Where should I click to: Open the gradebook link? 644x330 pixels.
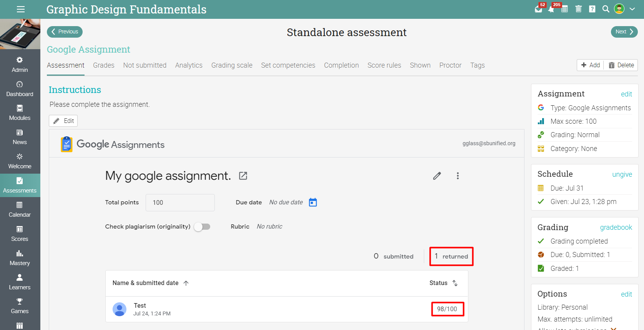click(x=616, y=227)
